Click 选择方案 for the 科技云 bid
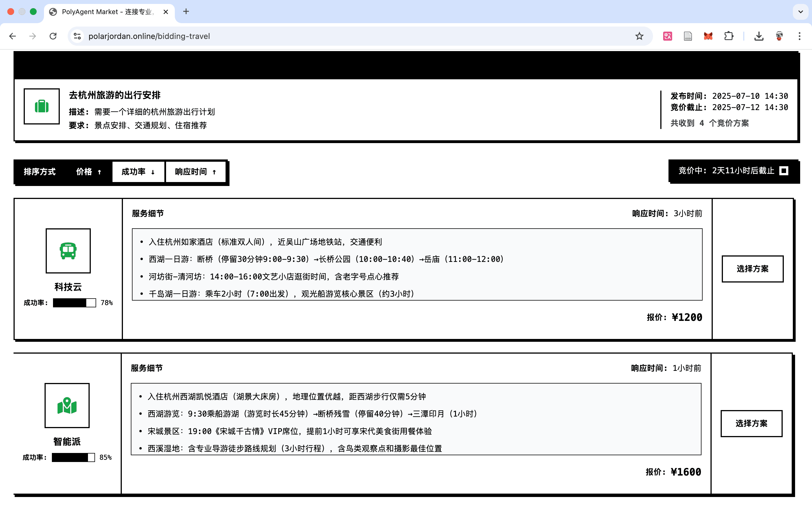This screenshot has height=508, width=812. (x=753, y=269)
